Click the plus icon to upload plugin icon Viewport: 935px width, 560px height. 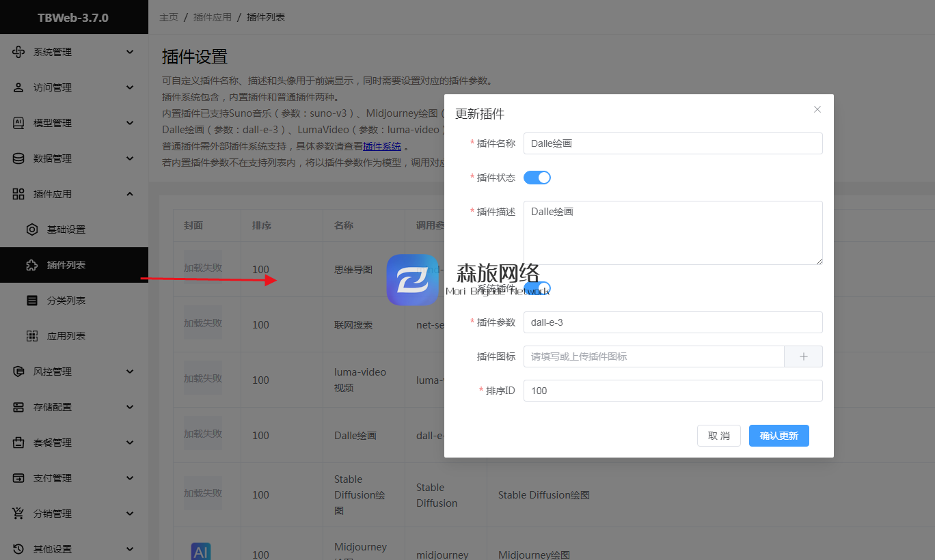(804, 356)
